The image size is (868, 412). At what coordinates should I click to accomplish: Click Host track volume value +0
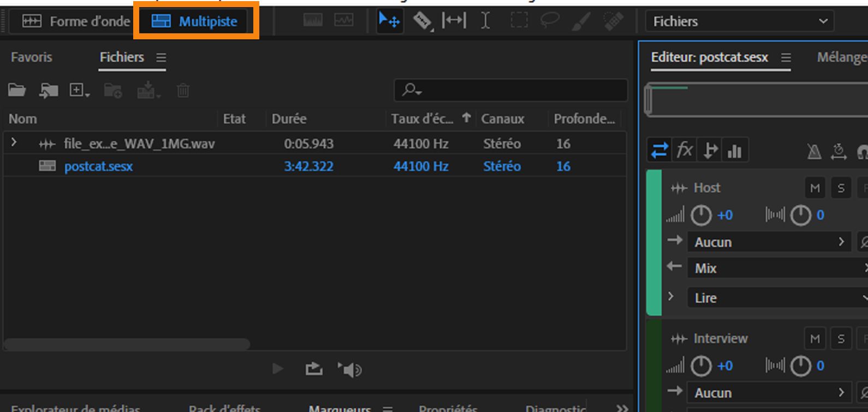(x=725, y=215)
